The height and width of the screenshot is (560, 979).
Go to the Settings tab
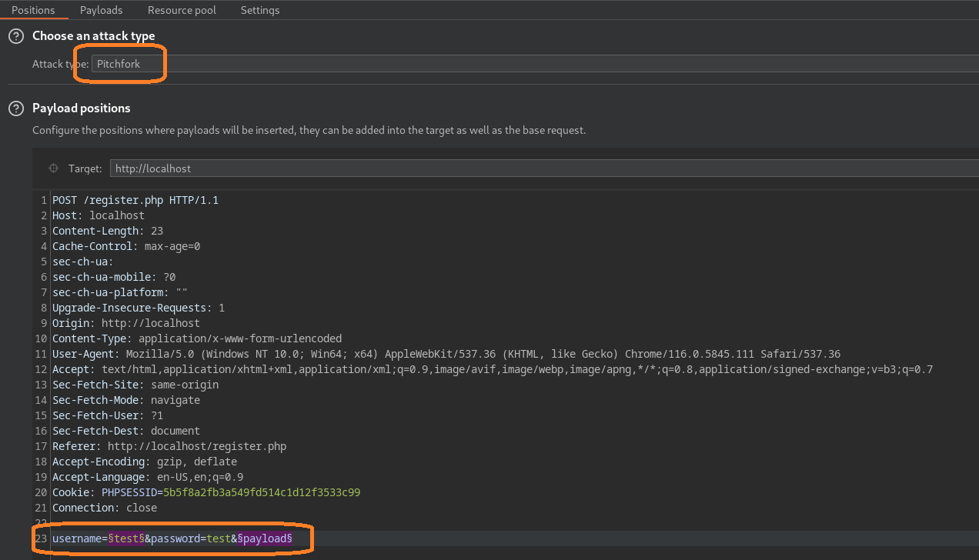pyautogui.click(x=259, y=10)
